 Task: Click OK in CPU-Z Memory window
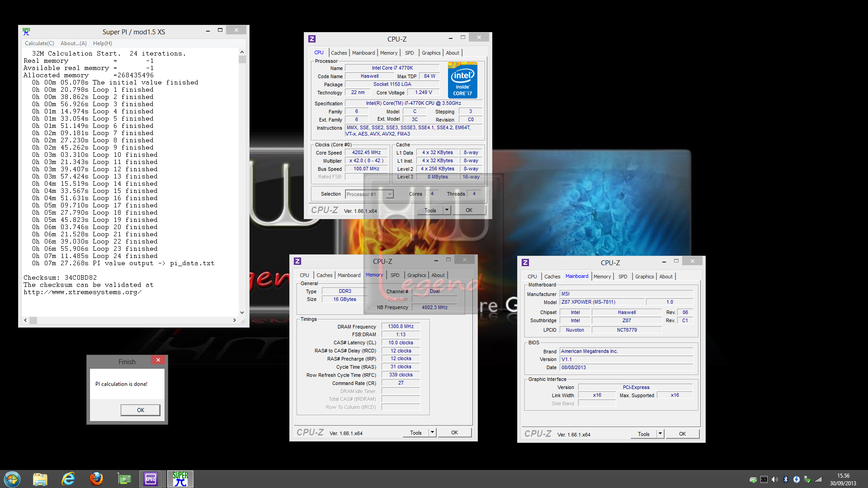tap(455, 432)
